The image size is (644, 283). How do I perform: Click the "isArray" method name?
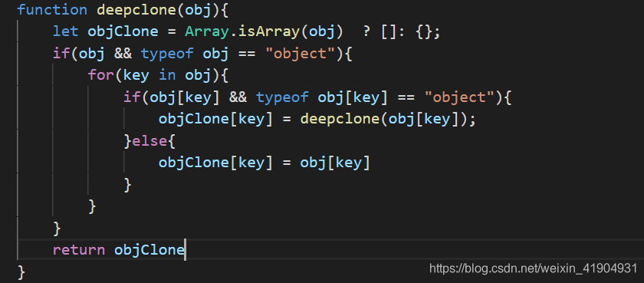(268, 31)
